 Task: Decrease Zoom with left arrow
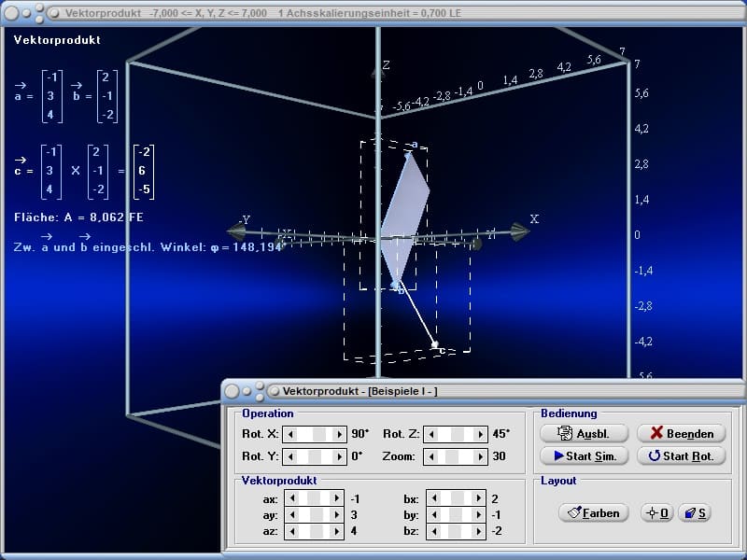(431, 456)
